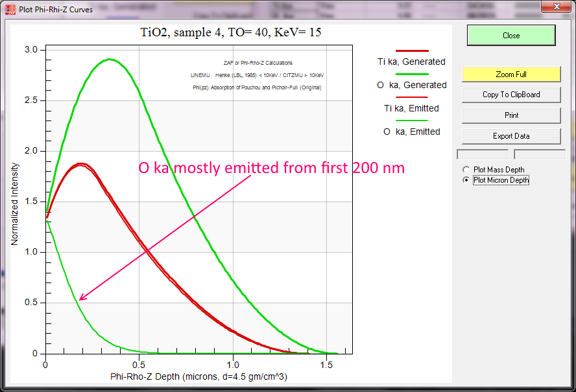Click the plot title TiO2, sample 4
Image resolution: width=576 pixels, height=392 pixels.
230,32
